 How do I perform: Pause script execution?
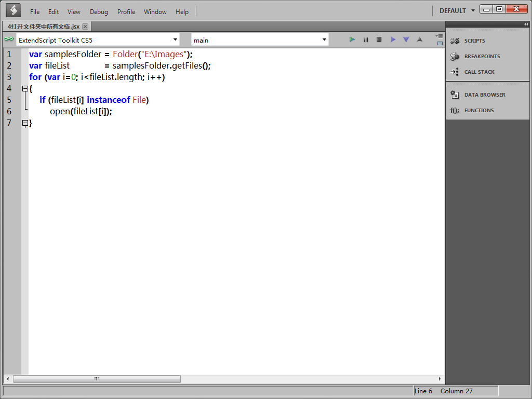[366, 39]
